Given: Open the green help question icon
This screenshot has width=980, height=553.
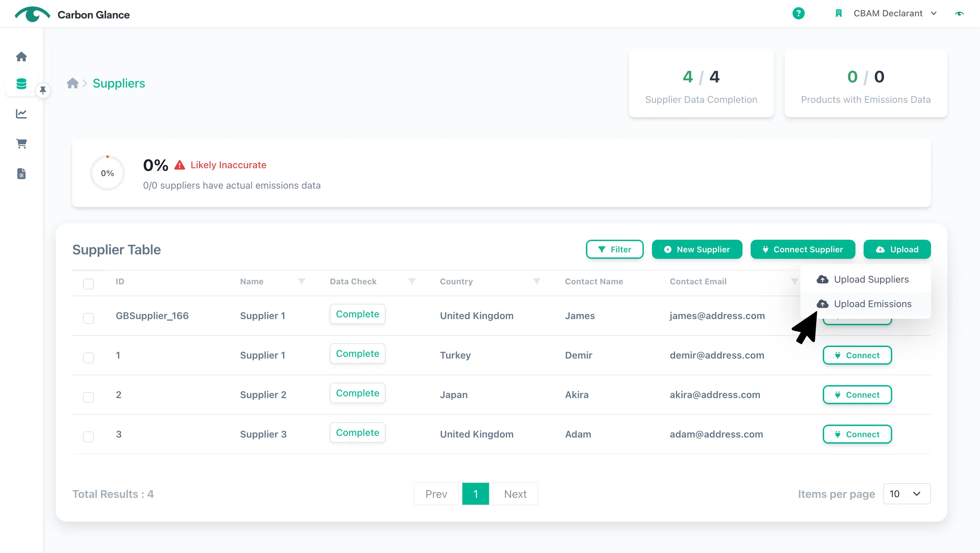Looking at the screenshot, I should tap(798, 13).
